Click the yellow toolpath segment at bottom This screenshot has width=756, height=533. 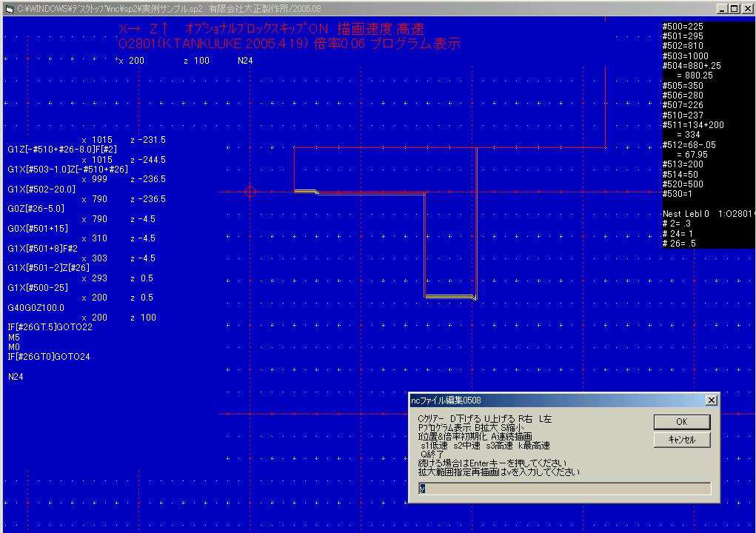(450, 296)
